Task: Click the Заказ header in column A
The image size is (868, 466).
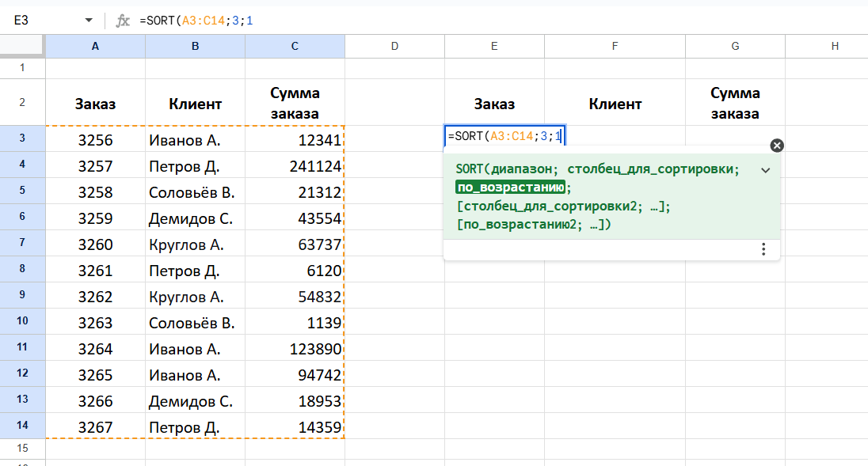Action: tap(95, 104)
